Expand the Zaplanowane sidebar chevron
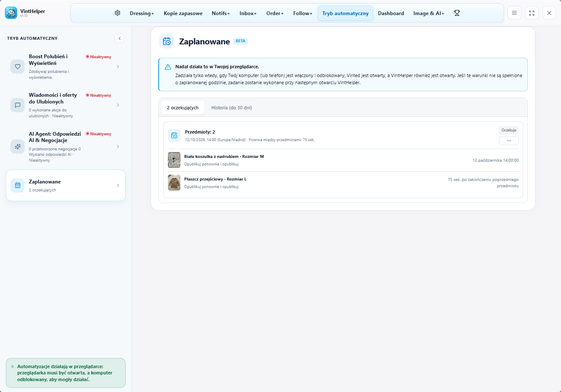This screenshot has height=392, width=561. pos(118,186)
